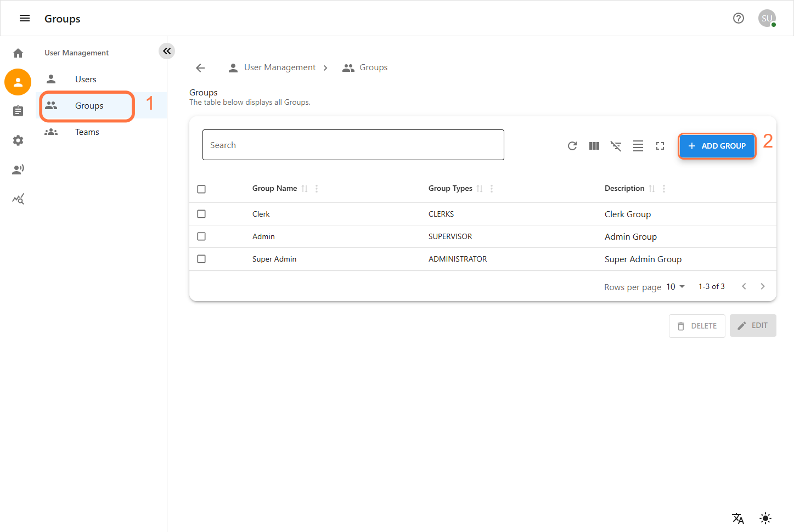The height and width of the screenshot is (532, 794).
Task: Go to Users in the sidebar
Action: [x=86, y=80]
